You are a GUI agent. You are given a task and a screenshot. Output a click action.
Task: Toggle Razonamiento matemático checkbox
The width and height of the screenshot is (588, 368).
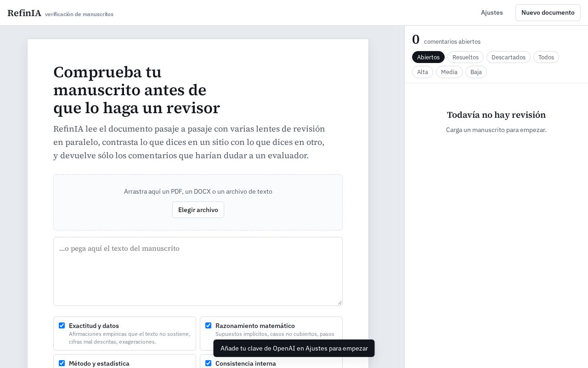pos(208,325)
